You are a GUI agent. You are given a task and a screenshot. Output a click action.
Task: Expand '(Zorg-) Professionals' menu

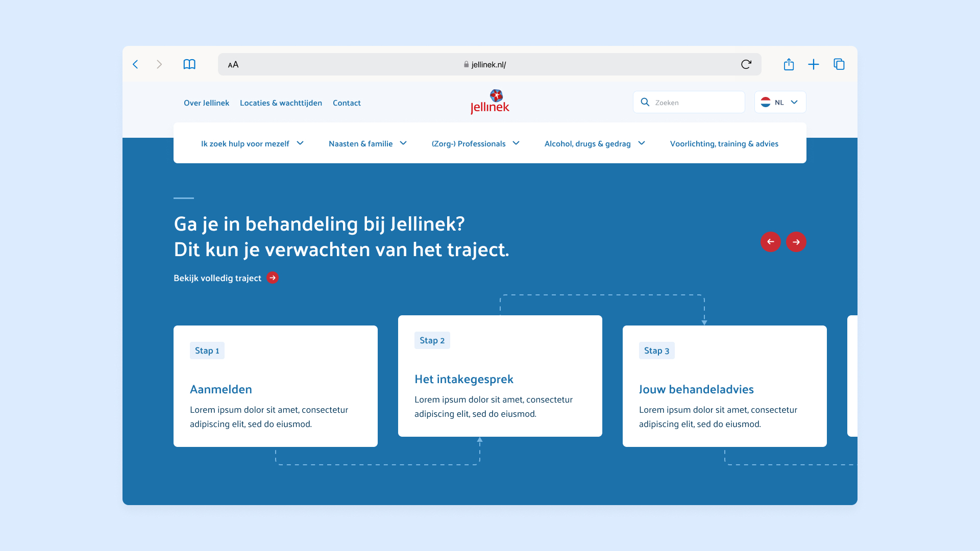475,144
